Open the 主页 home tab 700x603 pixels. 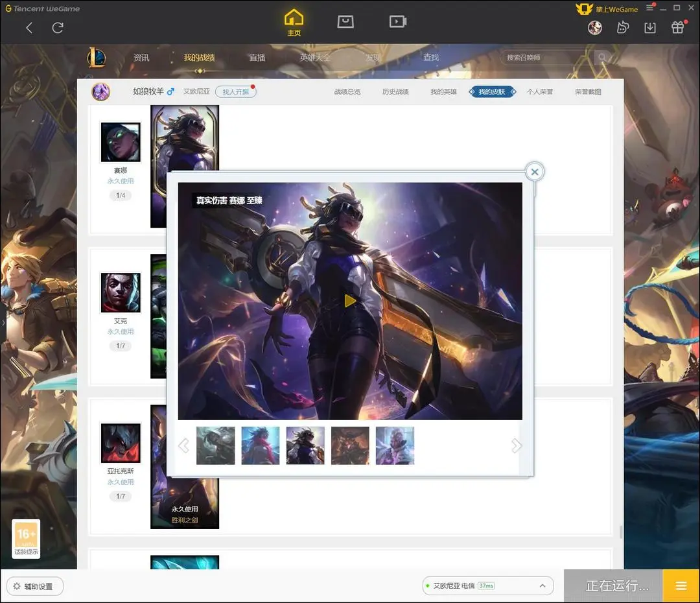tap(294, 22)
